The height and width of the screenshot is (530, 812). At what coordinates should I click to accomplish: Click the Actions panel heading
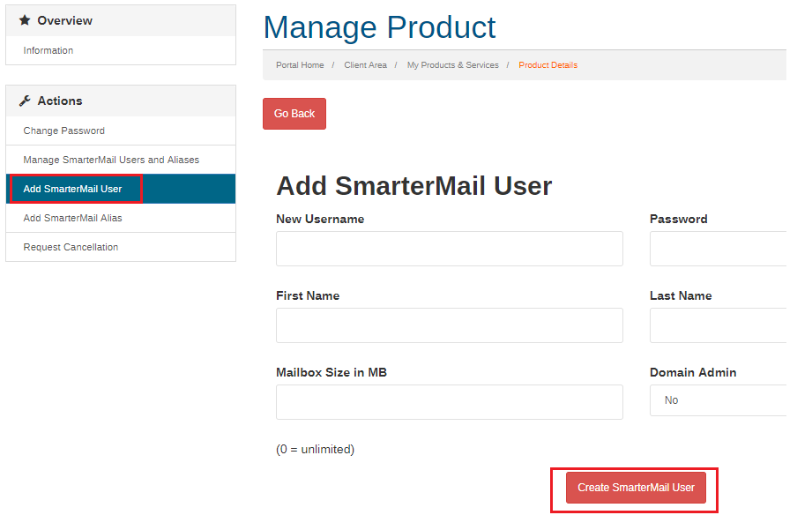(121, 101)
